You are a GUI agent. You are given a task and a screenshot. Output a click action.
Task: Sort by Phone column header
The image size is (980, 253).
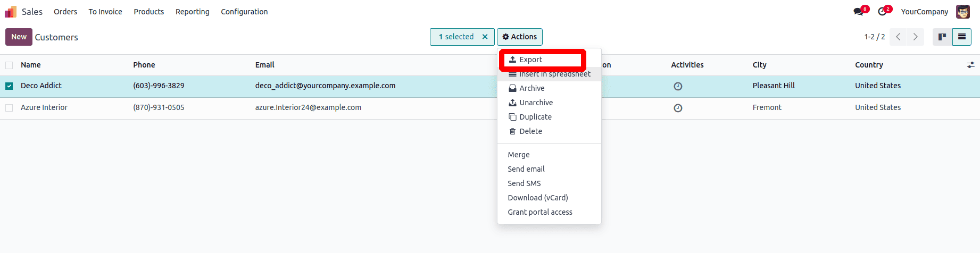(x=144, y=65)
